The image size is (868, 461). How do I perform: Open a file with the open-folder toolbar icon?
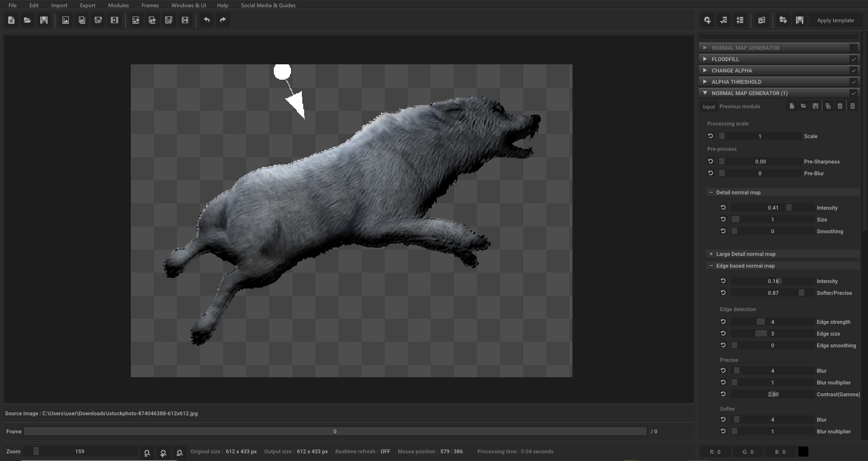click(x=27, y=20)
